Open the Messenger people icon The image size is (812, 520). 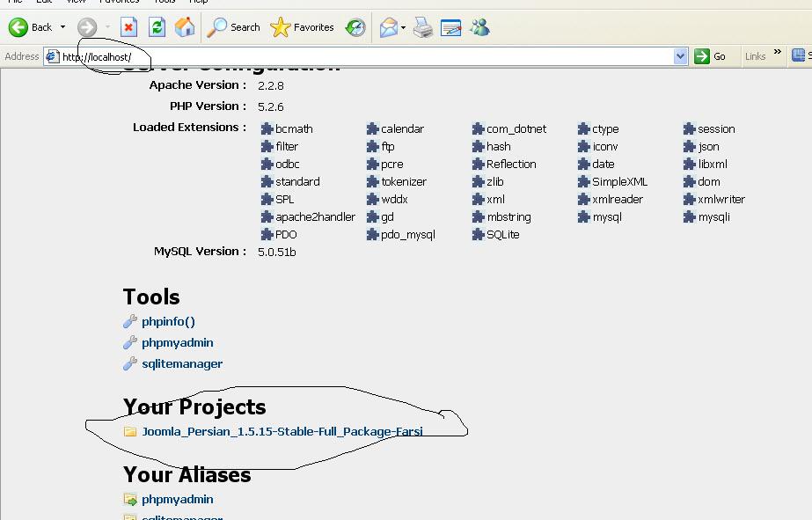(480, 27)
